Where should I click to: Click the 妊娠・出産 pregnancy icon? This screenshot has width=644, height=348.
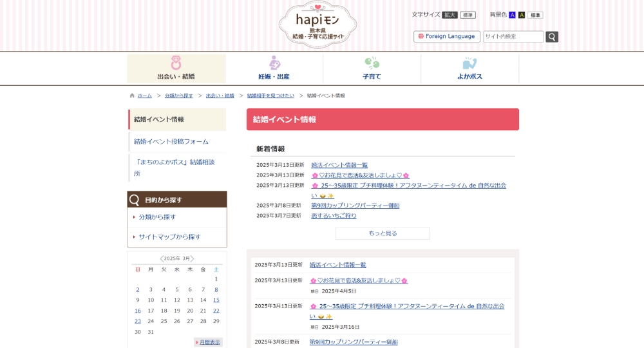pos(274,63)
